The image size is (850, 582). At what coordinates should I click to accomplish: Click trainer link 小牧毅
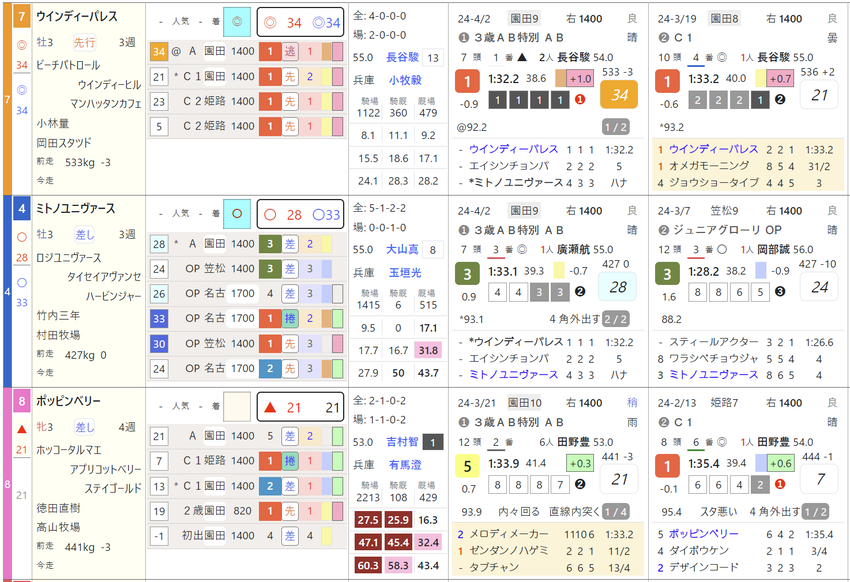(x=405, y=80)
